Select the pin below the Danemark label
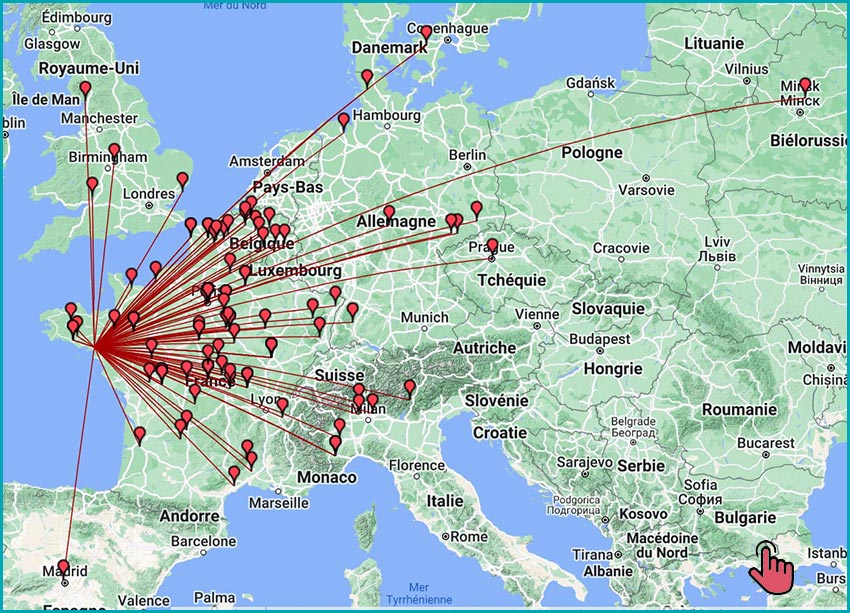850x613 pixels. pos(367,77)
